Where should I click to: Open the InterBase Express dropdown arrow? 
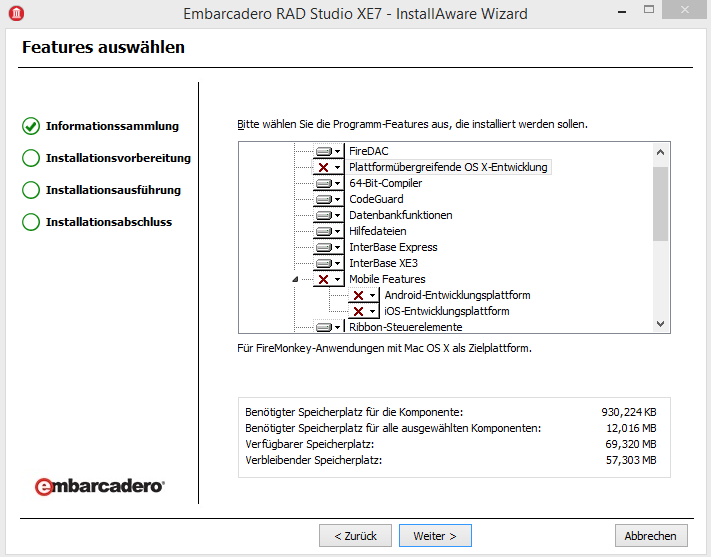337,248
